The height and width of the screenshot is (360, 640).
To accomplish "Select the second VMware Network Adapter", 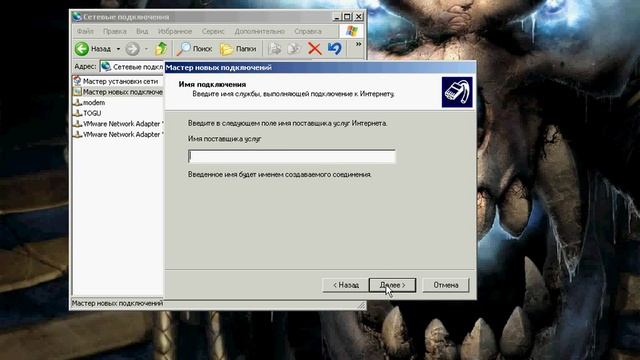I will (x=123, y=134).
